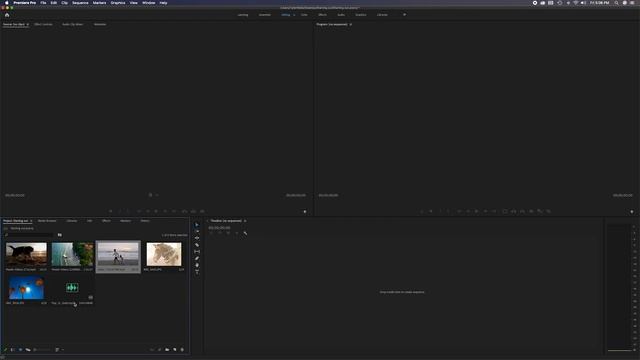Screen dimensions: 640x360
Task: Select the Type tool
Action: point(197,272)
